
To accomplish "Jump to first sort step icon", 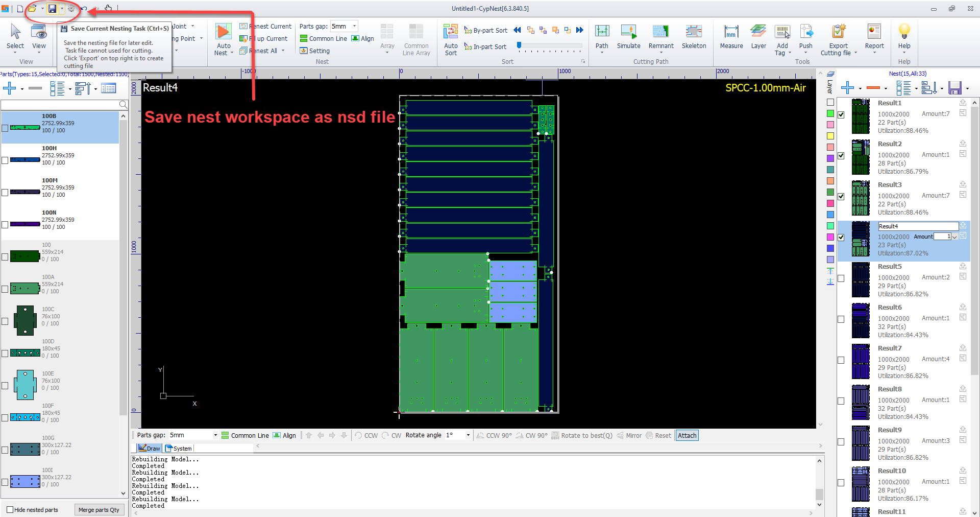I will click(x=517, y=30).
